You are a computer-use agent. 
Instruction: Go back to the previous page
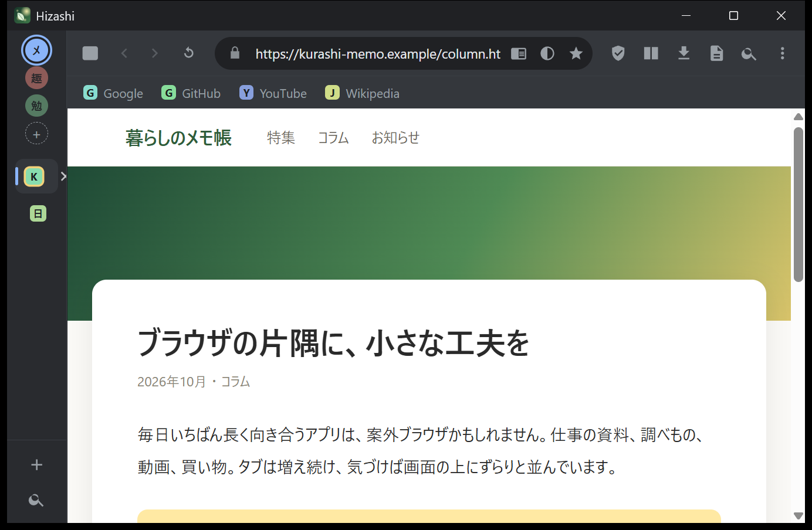tap(124, 53)
